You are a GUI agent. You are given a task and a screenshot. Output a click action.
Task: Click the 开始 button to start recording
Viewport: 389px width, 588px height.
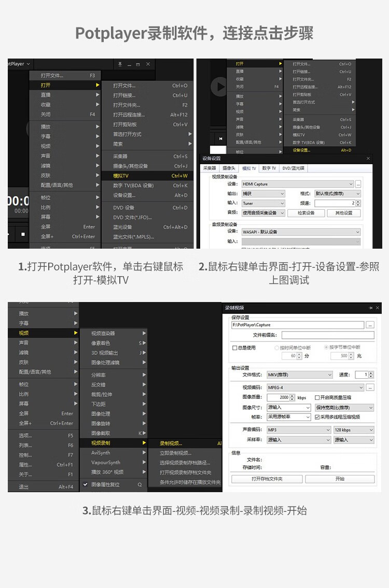click(x=340, y=479)
